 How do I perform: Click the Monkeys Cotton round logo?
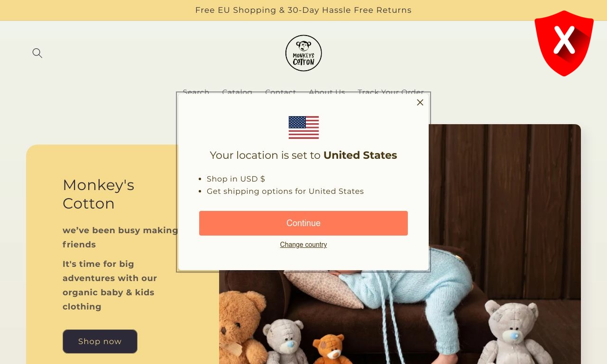[x=303, y=53]
